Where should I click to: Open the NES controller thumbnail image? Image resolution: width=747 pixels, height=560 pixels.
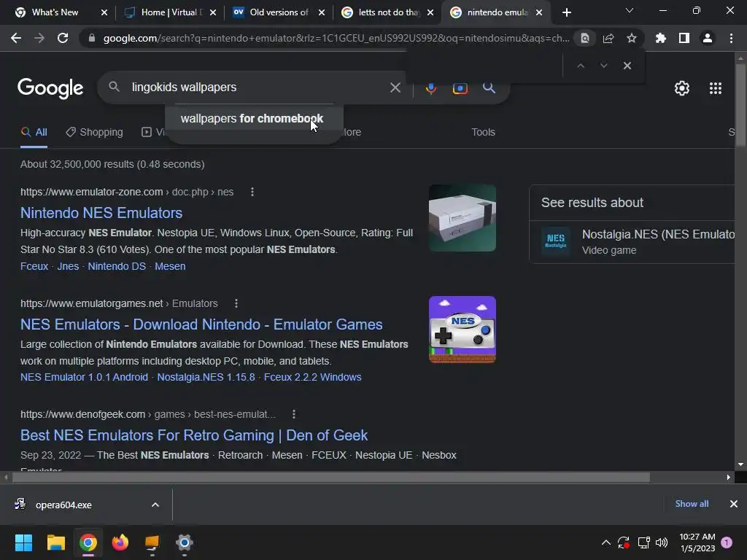[x=462, y=330]
